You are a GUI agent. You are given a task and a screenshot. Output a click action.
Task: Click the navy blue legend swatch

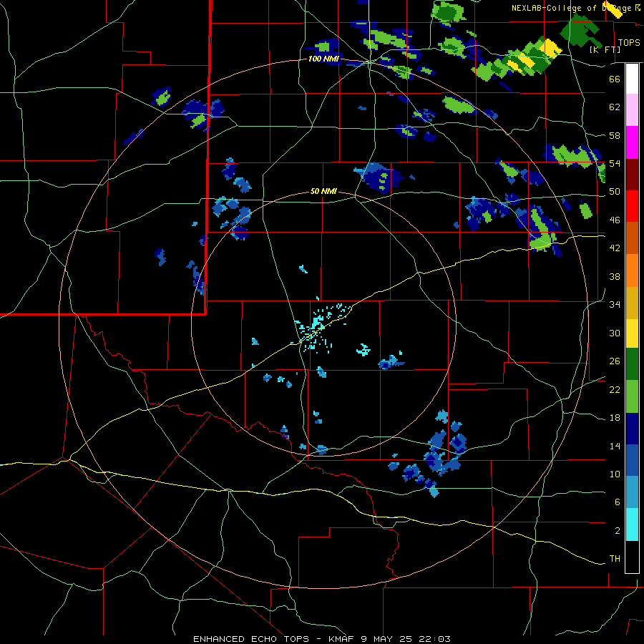tap(632, 429)
